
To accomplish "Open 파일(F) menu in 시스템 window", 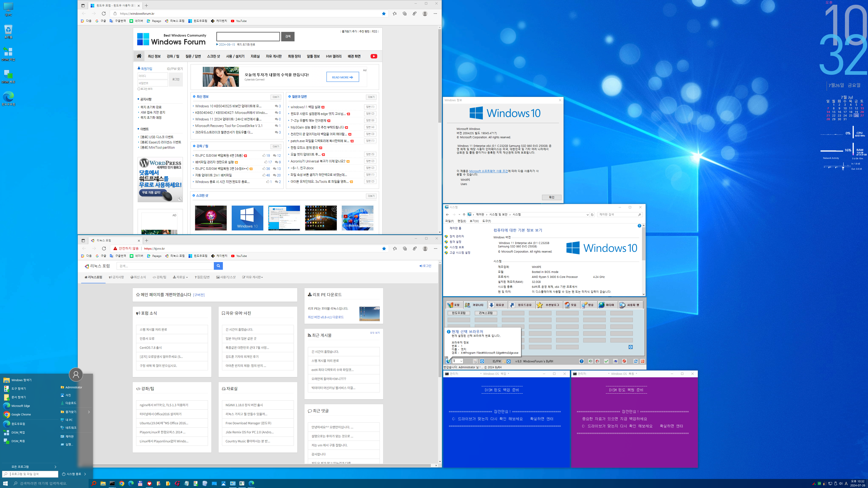I will pos(450,221).
